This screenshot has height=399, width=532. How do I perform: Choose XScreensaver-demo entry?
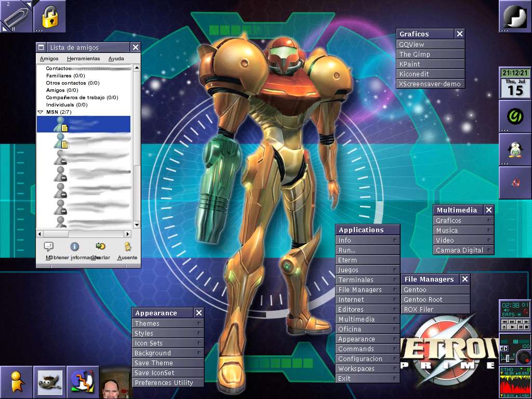[430, 84]
